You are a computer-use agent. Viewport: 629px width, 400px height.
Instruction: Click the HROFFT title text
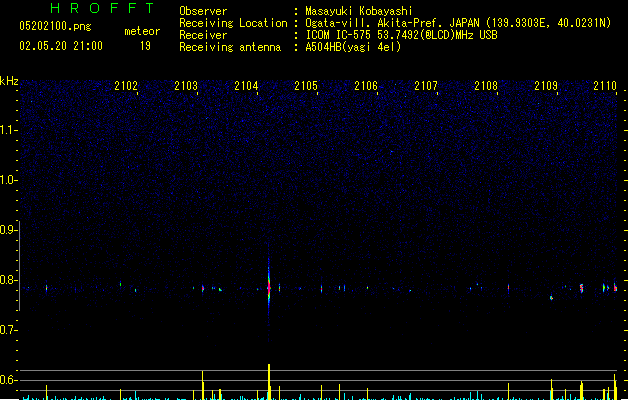tap(102, 8)
